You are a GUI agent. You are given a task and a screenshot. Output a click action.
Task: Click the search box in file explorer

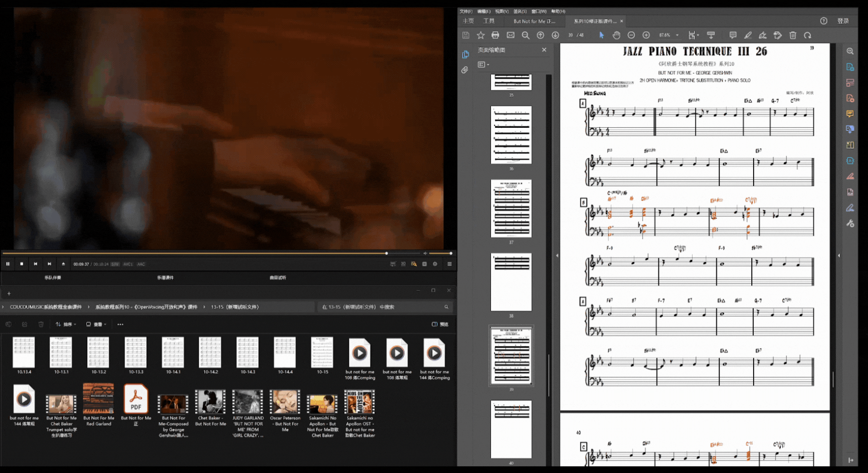point(385,307)
